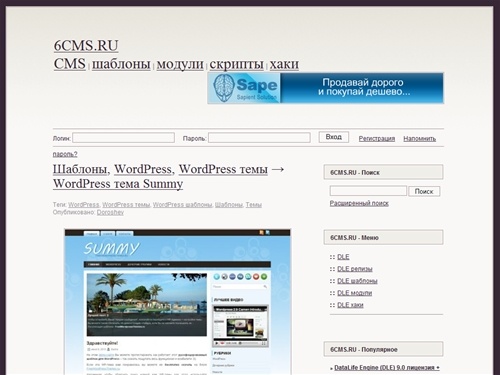Click the 6CMS.RU - Меню panel header
500x375 pixels.
[x=383, y=237]
